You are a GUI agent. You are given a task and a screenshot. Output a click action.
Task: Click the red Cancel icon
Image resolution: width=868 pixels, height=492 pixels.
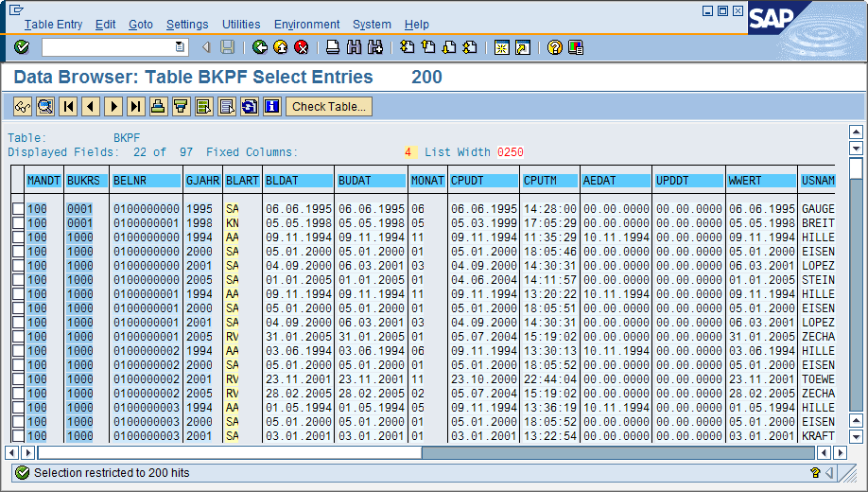point(301,47)
